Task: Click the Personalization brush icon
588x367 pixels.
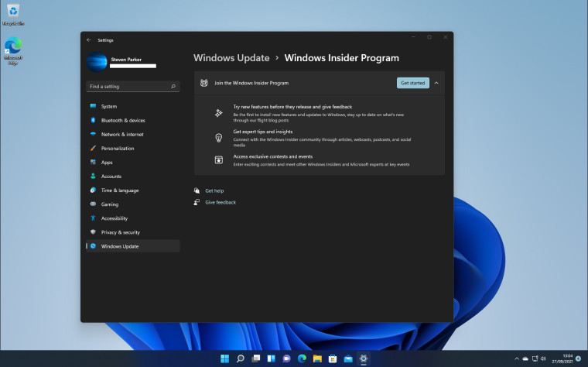Action: [x=93, y=148]
